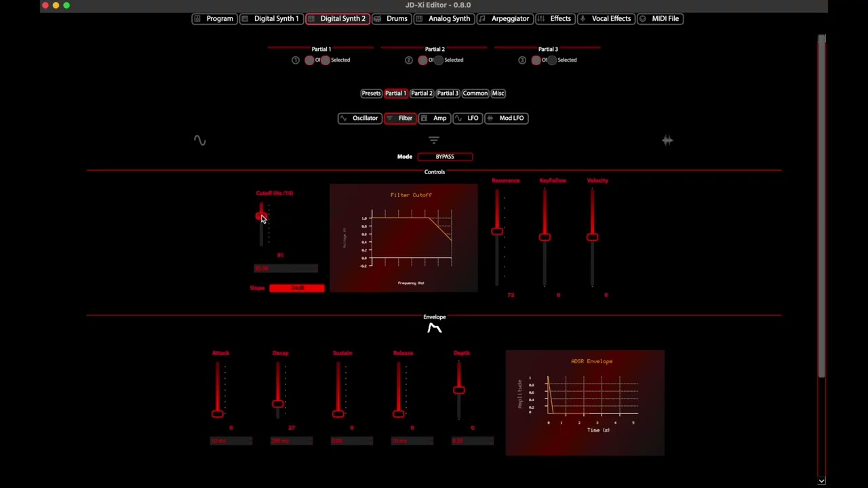Toggle Partial 2 on/off switch

point(422,60)
